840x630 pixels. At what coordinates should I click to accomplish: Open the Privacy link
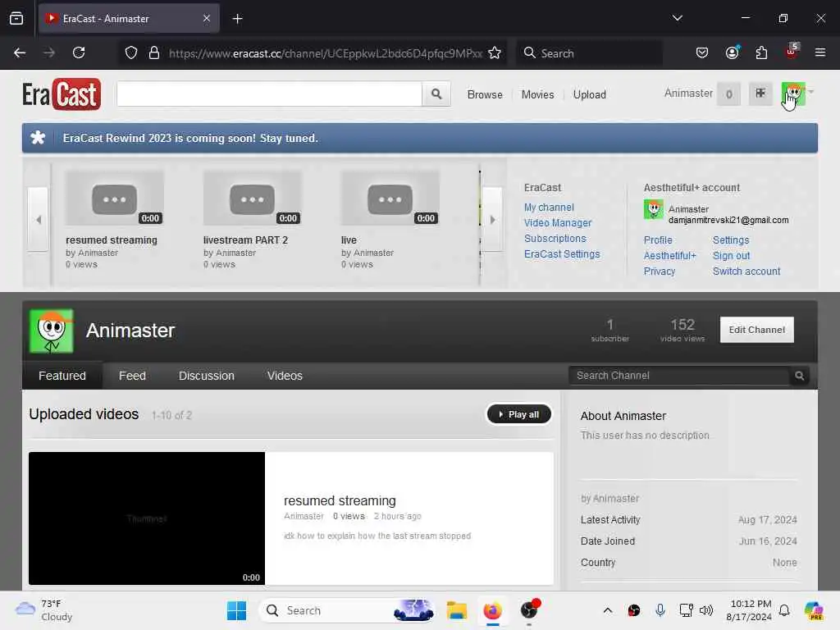659,271
